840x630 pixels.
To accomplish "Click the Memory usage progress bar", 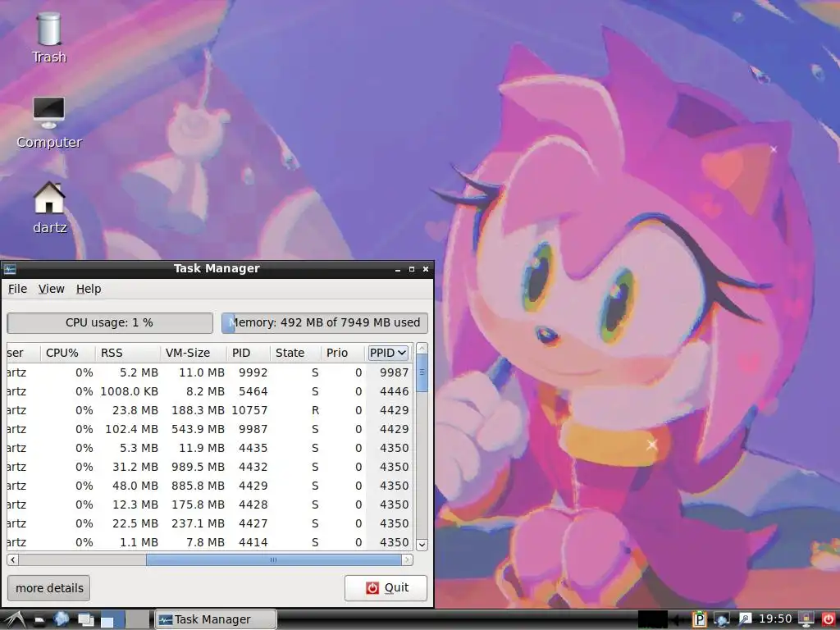I will tap(325, 323).
